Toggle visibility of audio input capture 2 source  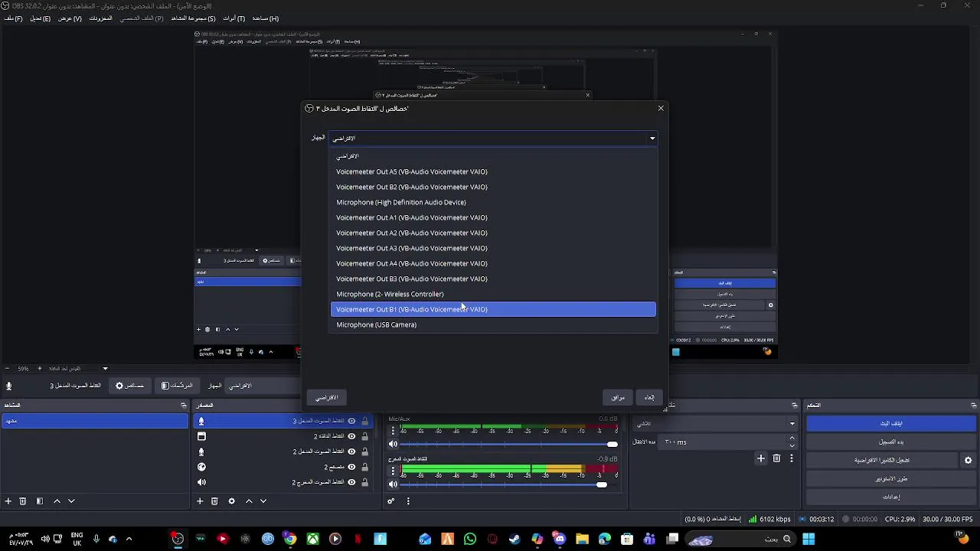click(351, 452)
